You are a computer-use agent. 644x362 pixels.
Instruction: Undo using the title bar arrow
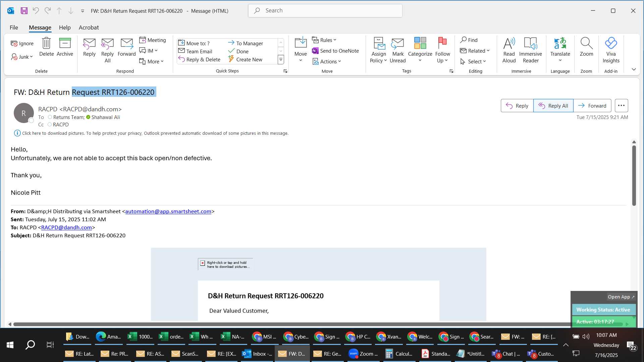(x=36, y=11)
